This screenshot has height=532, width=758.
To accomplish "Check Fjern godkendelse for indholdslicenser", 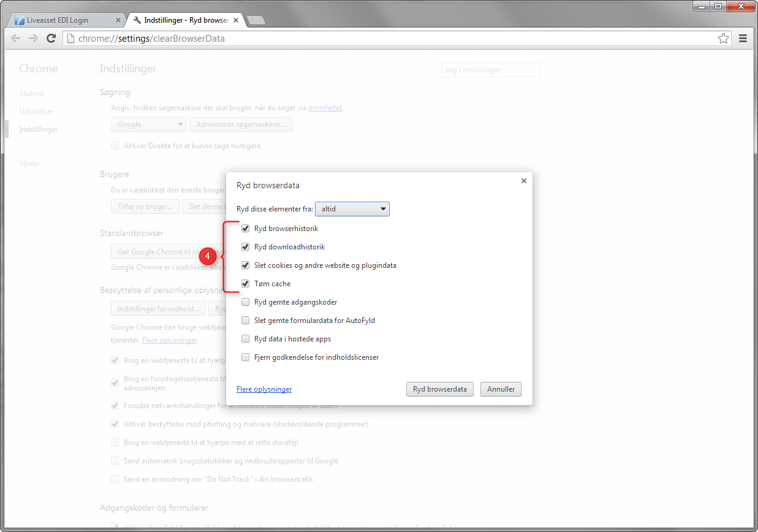I will tap(246, 357).
